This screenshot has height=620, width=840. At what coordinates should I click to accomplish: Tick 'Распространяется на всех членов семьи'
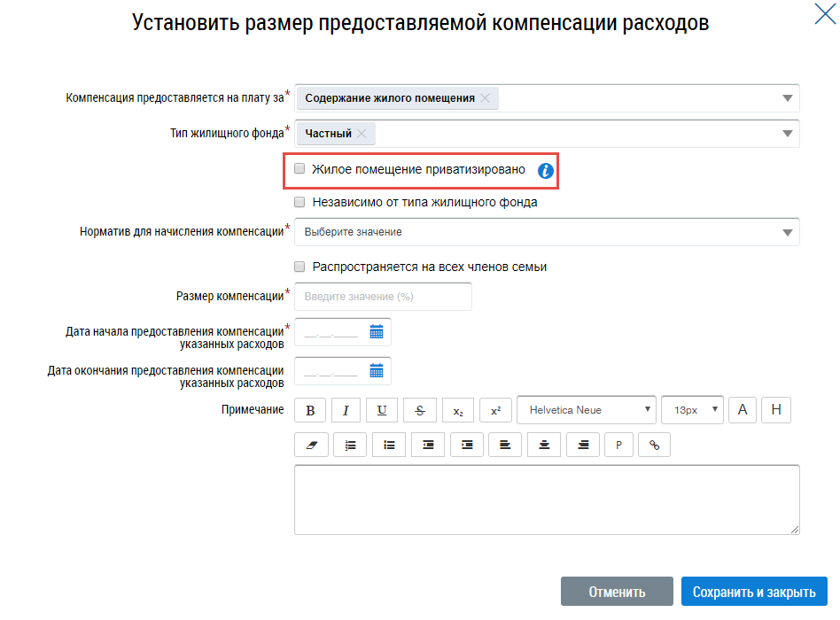click(x=299, y=267)
